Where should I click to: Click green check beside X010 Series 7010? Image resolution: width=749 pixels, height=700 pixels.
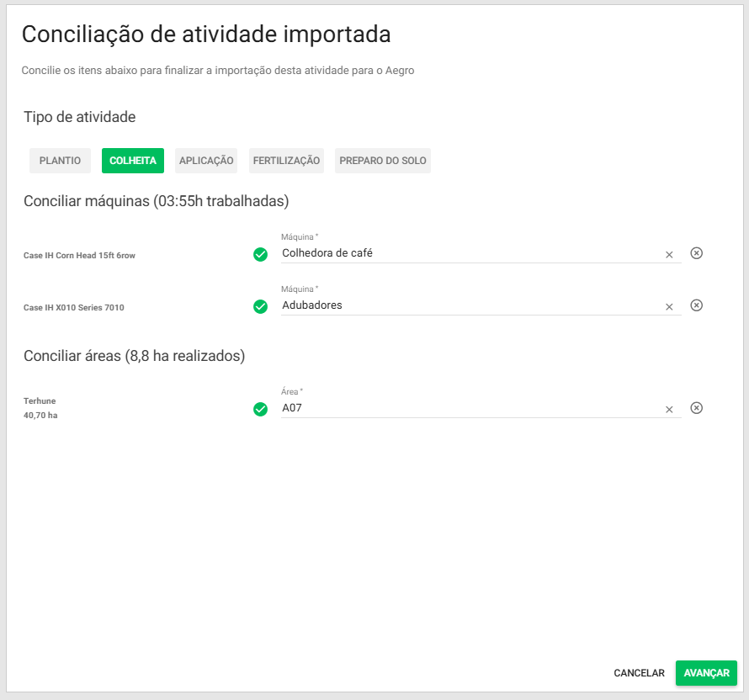[261, 306]
